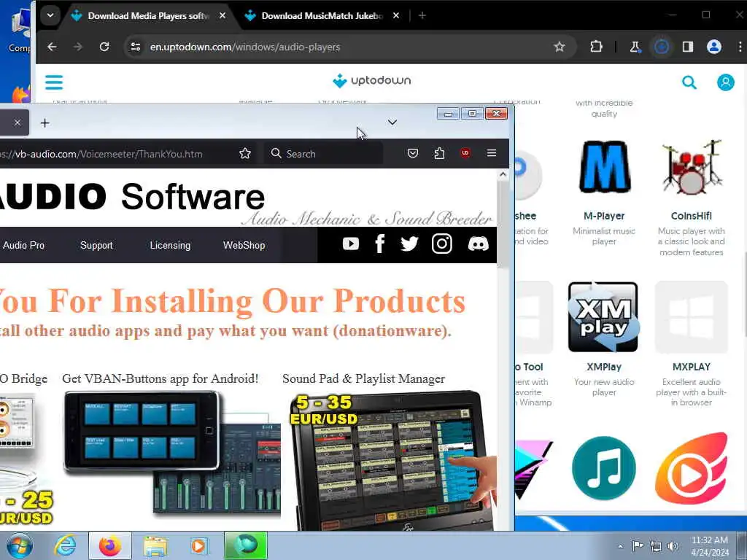
Task: Bookmark vb-audio page with Firefox star
Action: pyautogui.click(x=245, y=153)
